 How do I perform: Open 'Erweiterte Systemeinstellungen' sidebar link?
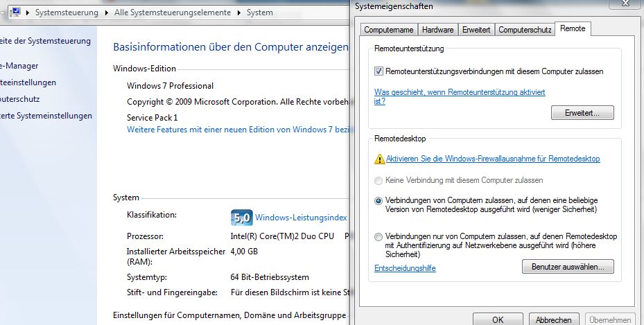(x=46, y=116)
